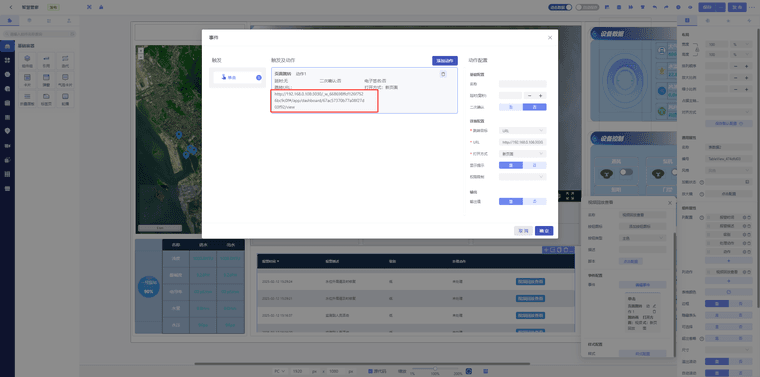The width and height of the screenshot is (760, 377).
Task: Click the 添加动作 button
Action: 444,61
